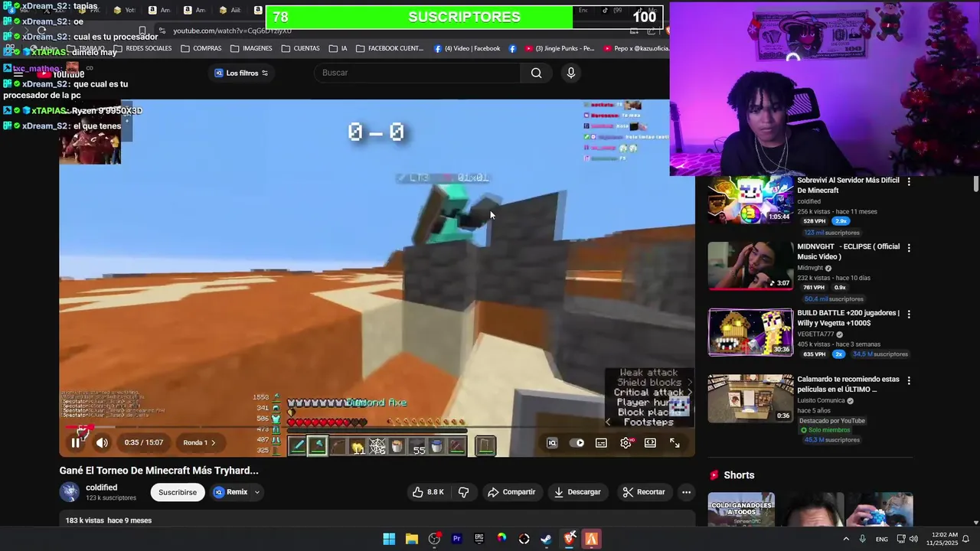Open Epic Games Launcher from taskbar

479,539
